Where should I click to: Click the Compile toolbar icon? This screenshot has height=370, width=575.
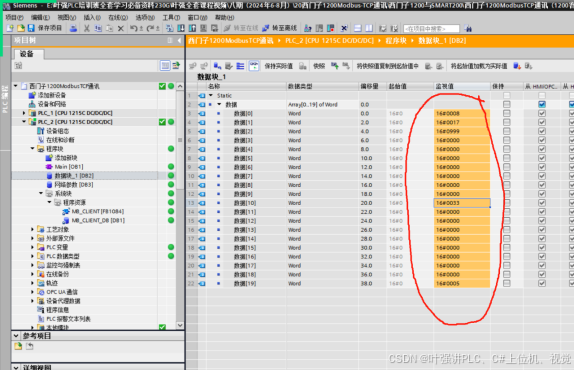point(169,28)
